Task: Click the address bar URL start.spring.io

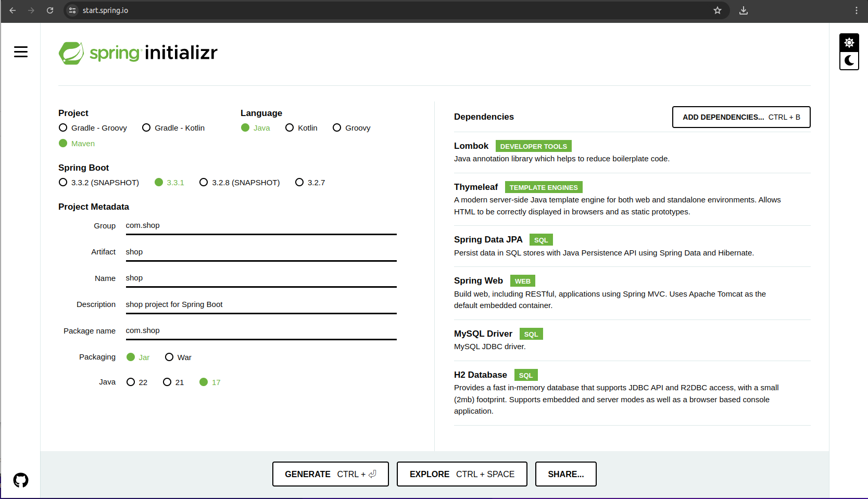Action: point(105,10)
